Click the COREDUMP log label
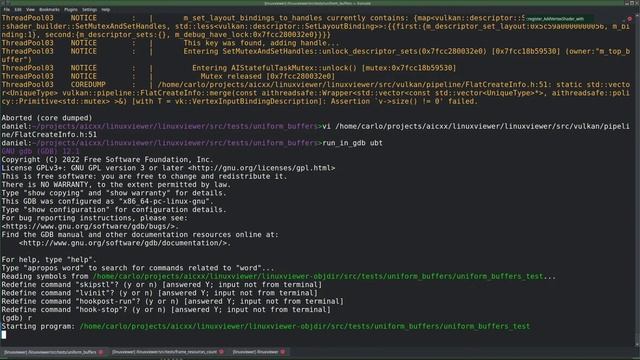 coord(88,84)
